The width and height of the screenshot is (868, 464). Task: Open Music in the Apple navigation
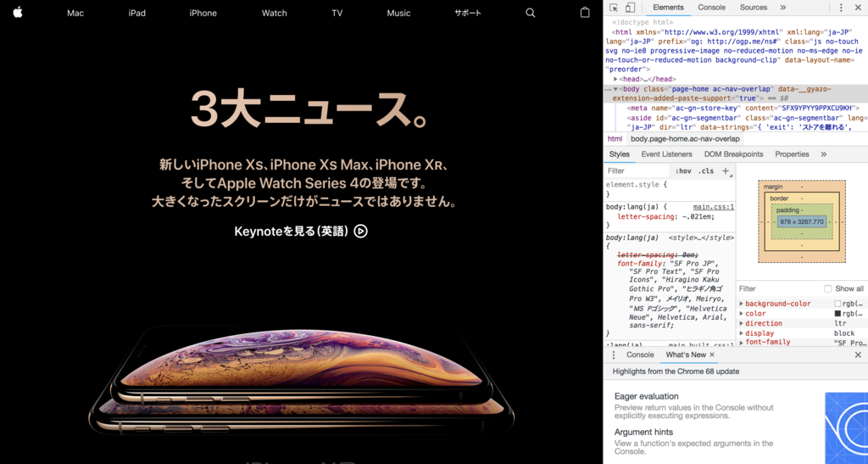(398, 13)
